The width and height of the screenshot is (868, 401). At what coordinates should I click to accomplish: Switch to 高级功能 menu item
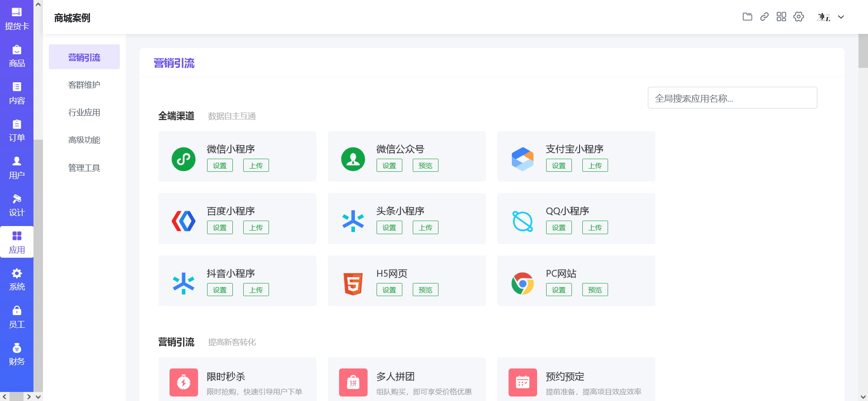click(84, 140)
